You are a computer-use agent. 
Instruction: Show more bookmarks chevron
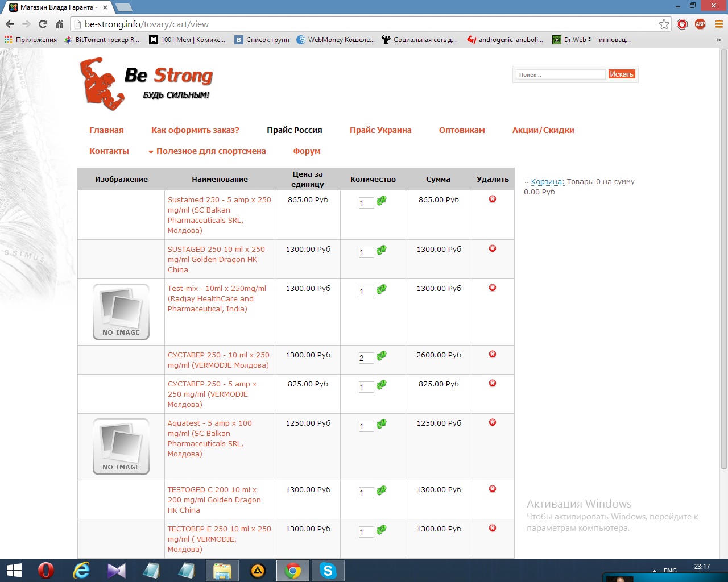coord(718,40)
